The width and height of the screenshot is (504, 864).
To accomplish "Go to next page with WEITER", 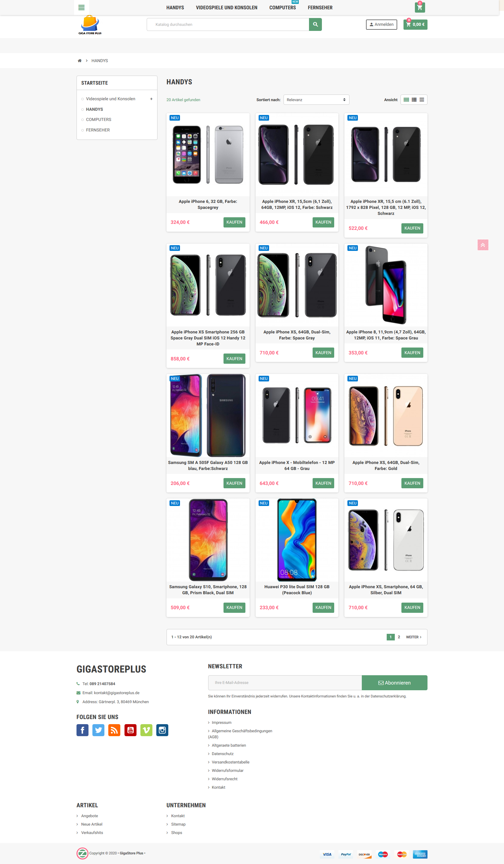I will 413,637.
